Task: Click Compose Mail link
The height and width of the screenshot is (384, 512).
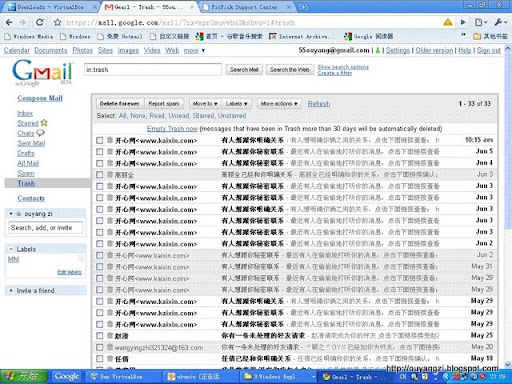Action: coord(40,98)
